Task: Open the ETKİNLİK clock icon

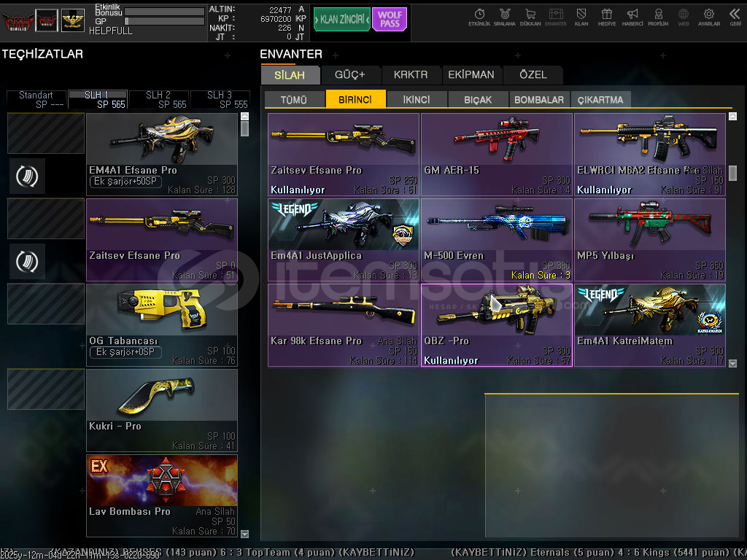Action: [x=479, y=17]
